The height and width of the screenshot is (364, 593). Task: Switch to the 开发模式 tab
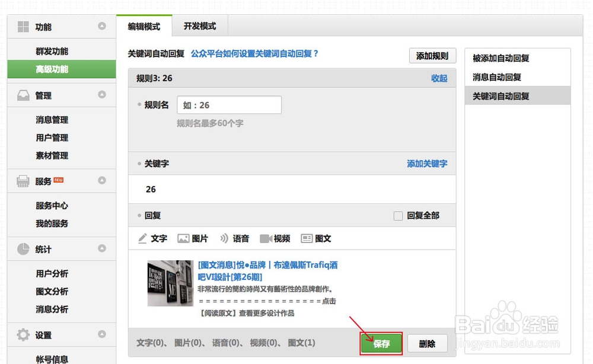(199, 26)
